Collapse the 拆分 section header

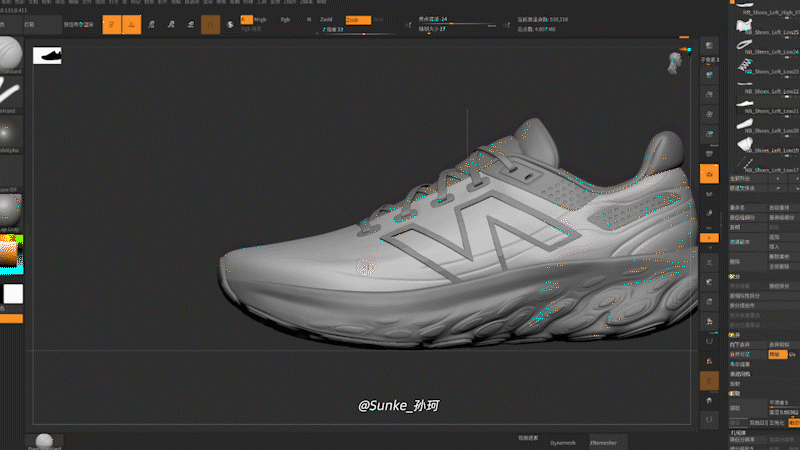coord(735,276)
